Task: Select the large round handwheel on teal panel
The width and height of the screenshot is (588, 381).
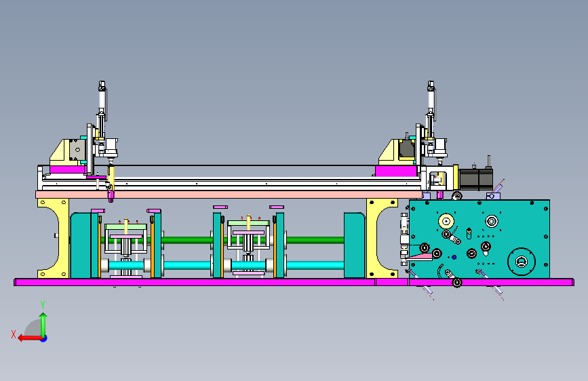Action: [522, 262]
